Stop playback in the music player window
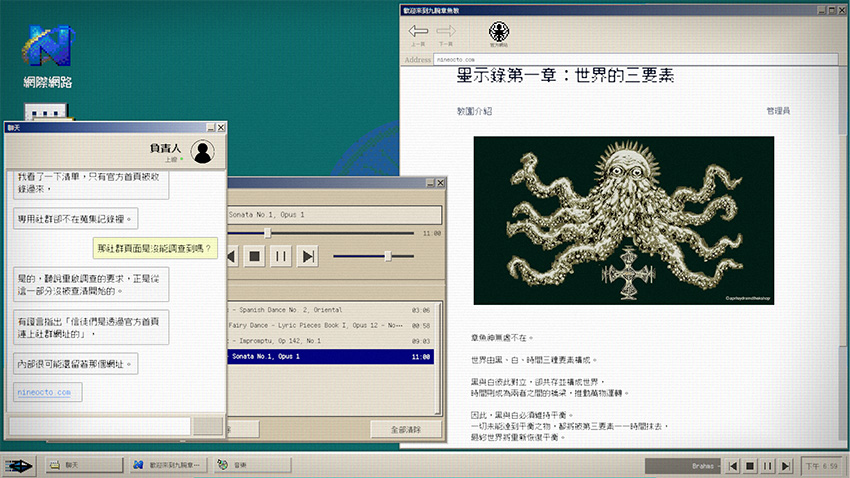 tap(254, 256)
